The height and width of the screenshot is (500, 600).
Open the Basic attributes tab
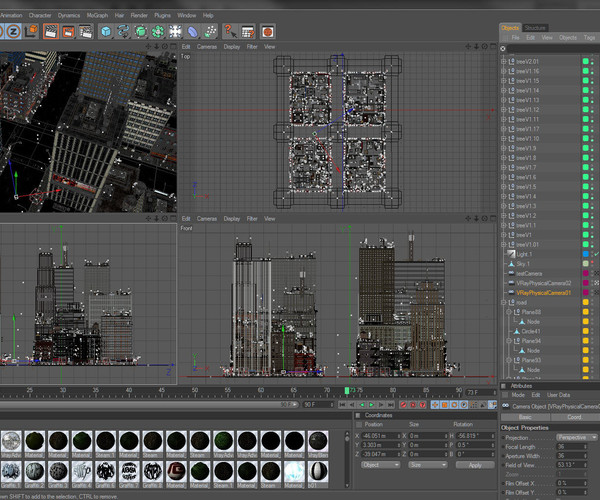525,417
